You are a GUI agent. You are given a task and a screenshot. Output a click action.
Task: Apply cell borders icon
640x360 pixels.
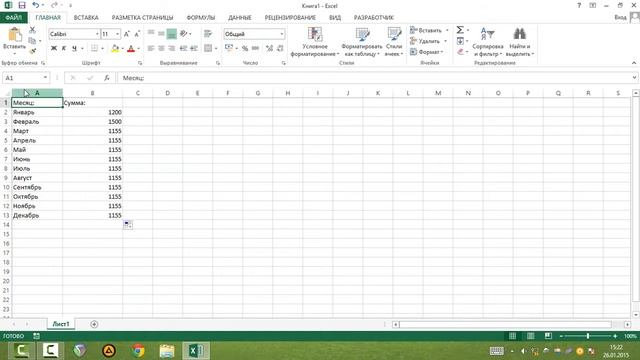[94, 49]
